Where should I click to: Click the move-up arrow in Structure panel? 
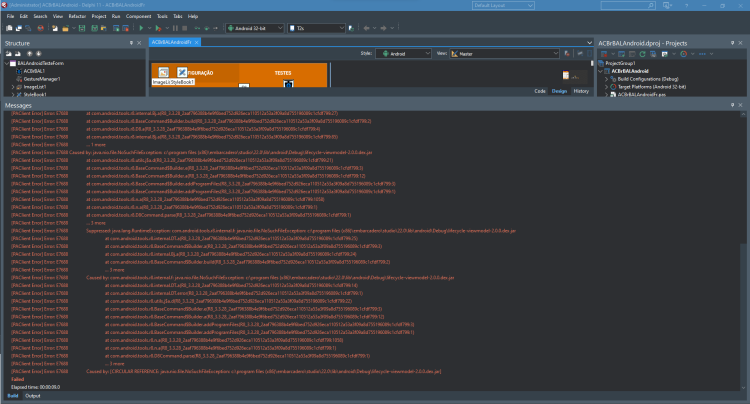pos(30,54)
